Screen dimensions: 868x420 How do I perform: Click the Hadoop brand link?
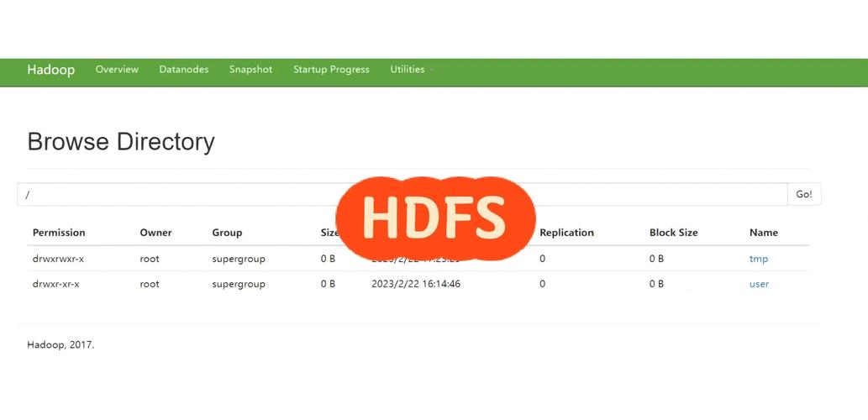[51, 70]
